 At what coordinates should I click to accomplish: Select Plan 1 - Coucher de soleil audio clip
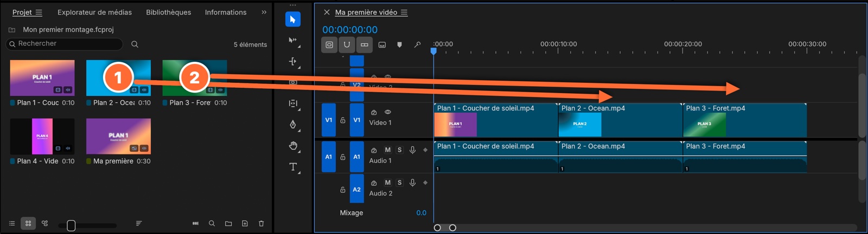pyautogui.click(x=496, y=157)
